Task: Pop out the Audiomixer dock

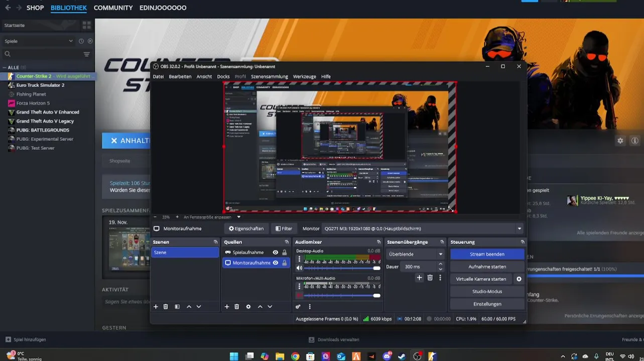Action: pyautogui.click(x=379, y=242)
